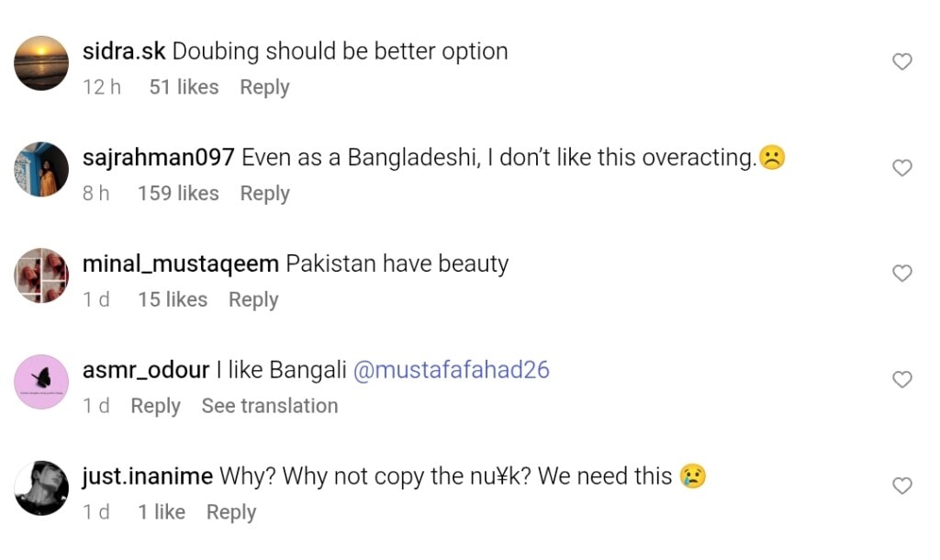Show translation of asmr_odour's comment
The height and width of the screenshot is (560, 940).
coord(270,406)
